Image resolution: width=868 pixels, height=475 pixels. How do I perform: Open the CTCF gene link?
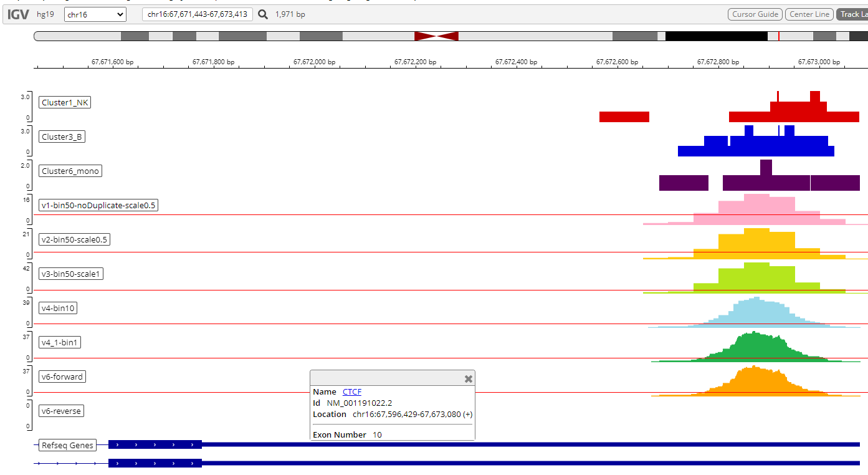352,392
